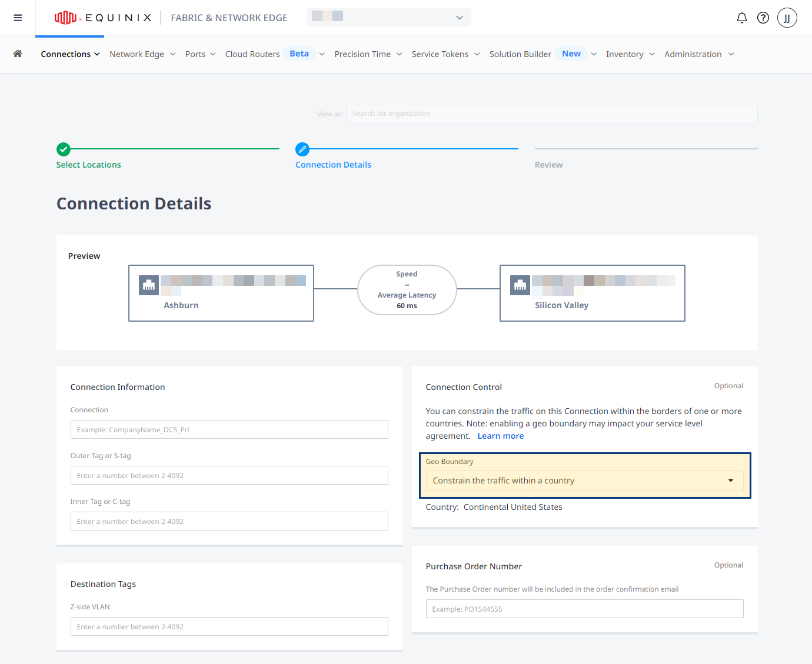Click the Silicon Valley port icon
The width and height of the screenshot is (812, 664).
click(x=520, y=285)
